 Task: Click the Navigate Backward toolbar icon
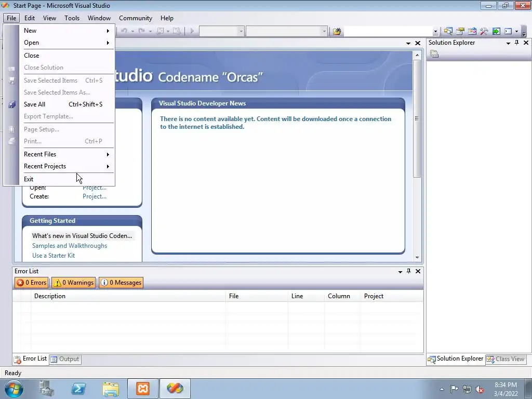160,31
